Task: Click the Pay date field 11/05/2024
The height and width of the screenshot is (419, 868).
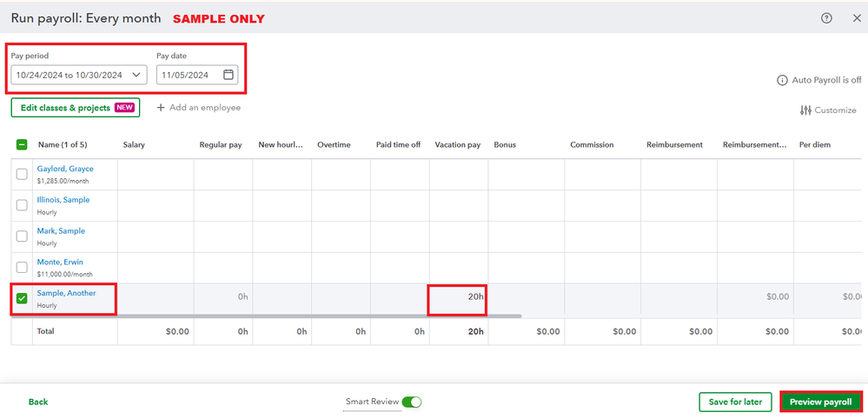Action: (x=197, y=75)
